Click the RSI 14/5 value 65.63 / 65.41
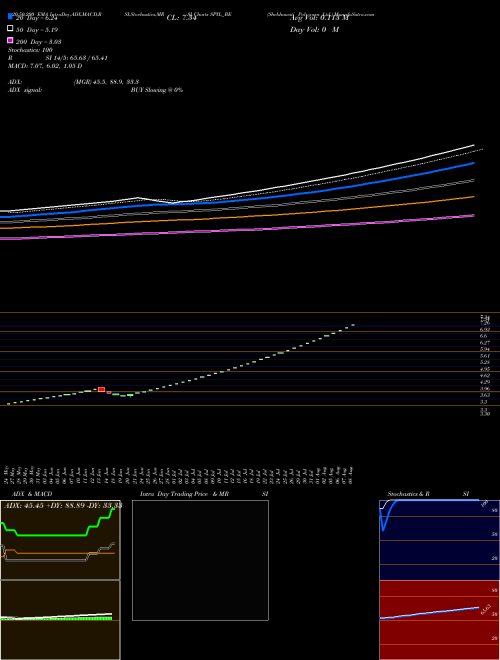The height and width of the screenshot is (660, 500). [77, 58]
